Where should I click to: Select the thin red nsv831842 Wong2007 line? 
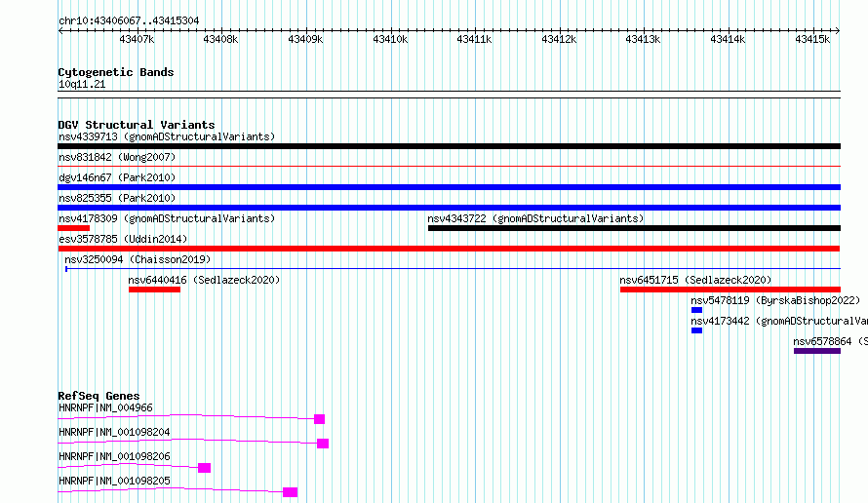click(449, 167)
